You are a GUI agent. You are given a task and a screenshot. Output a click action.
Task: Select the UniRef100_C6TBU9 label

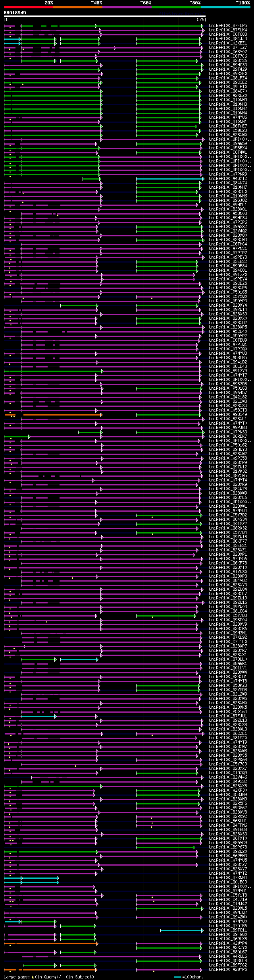click(228, 340)
